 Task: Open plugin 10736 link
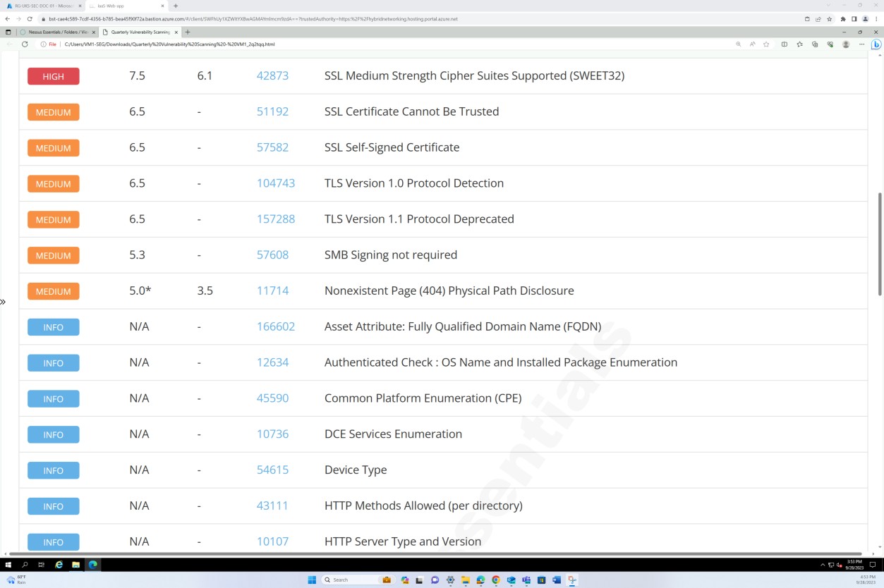tap(272, 434)
